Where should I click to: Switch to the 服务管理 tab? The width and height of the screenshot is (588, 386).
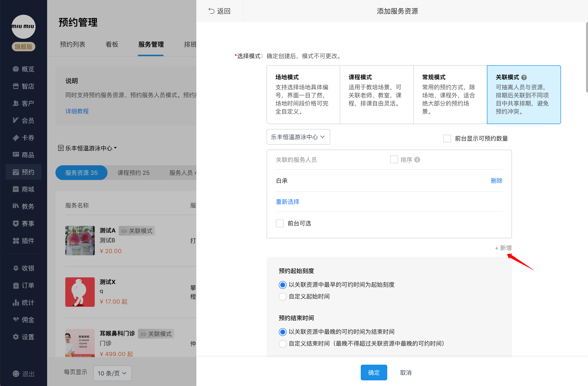click(x=151, y=44)
